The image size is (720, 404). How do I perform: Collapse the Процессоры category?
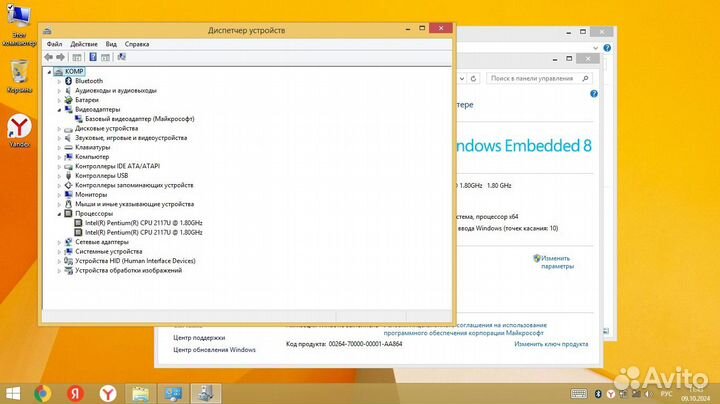59,214
